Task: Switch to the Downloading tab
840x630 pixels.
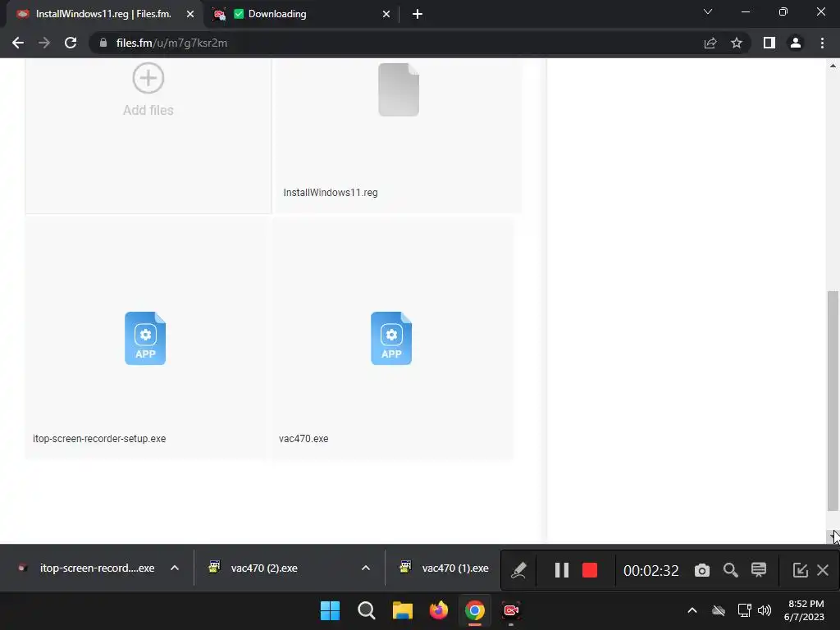Action: point(300,14)
